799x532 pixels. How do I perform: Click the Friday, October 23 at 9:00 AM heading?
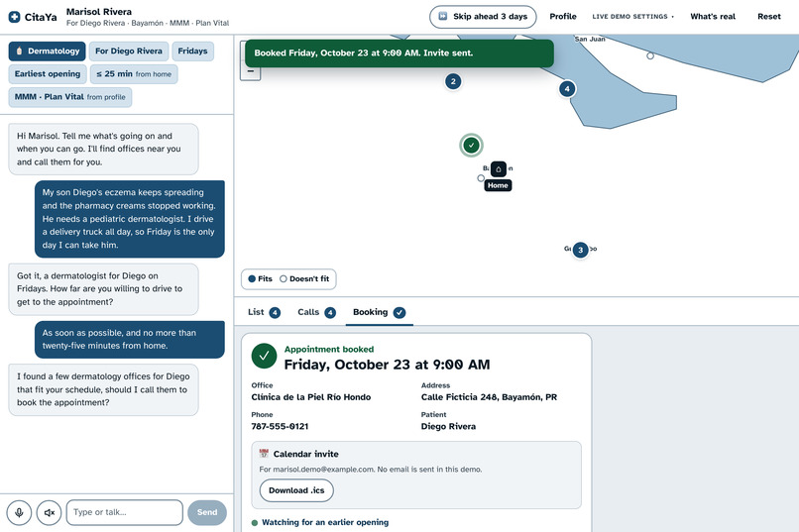click(x=388, y=365)
